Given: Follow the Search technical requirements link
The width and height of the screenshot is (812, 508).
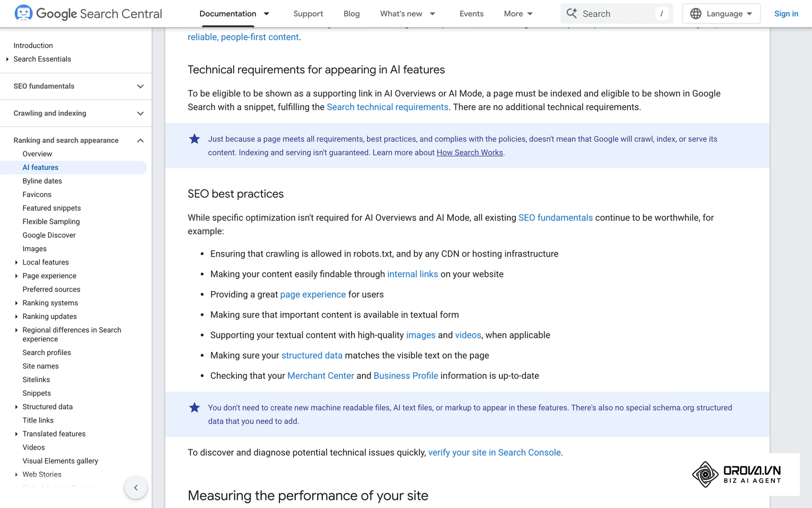Looking at the screenshot, I should pos(388,107).
